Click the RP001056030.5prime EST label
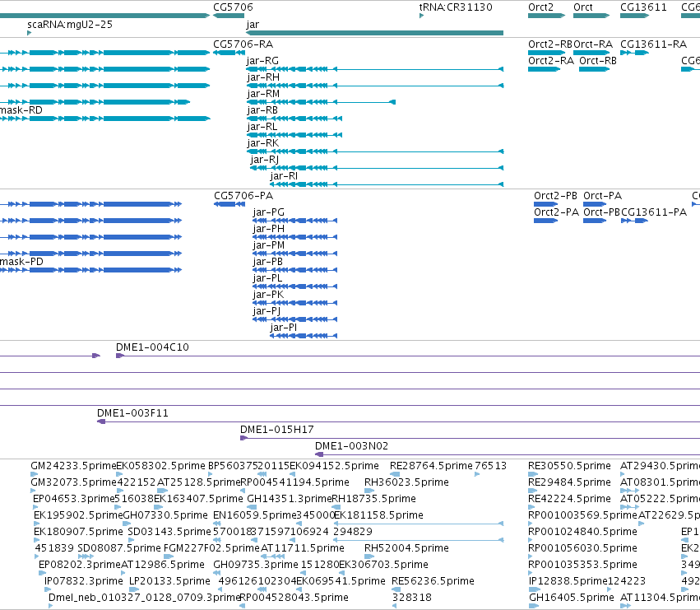700x610 pixels. click(x=582, y=548)
